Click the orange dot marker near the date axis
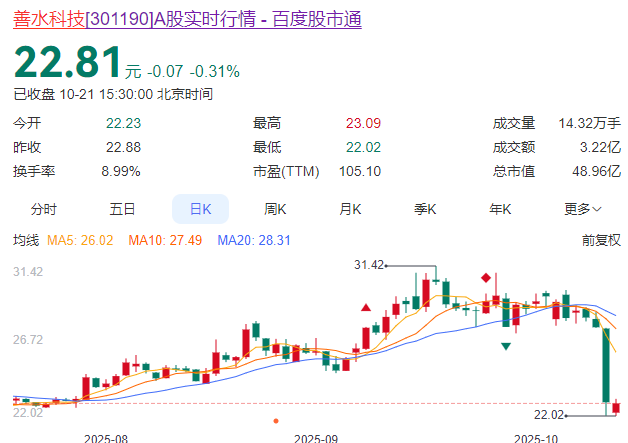The width and height of the screenshot is (628, 443). tap(276, 421)
